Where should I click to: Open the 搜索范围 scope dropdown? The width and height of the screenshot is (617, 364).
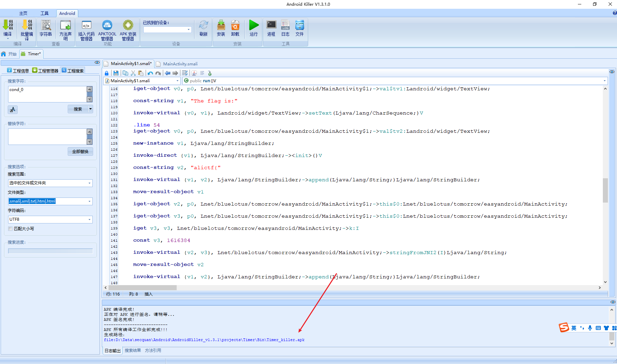pyautogui.click(x=89, y=183)
